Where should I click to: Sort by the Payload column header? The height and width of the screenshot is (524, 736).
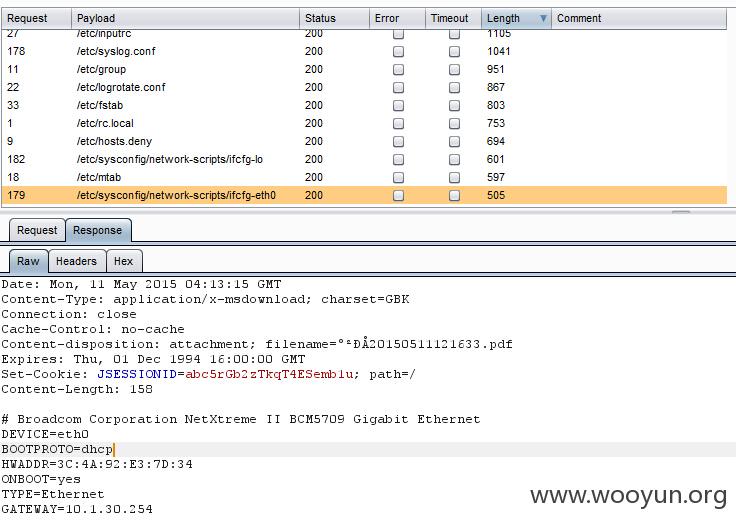click(x=185, y=18)
